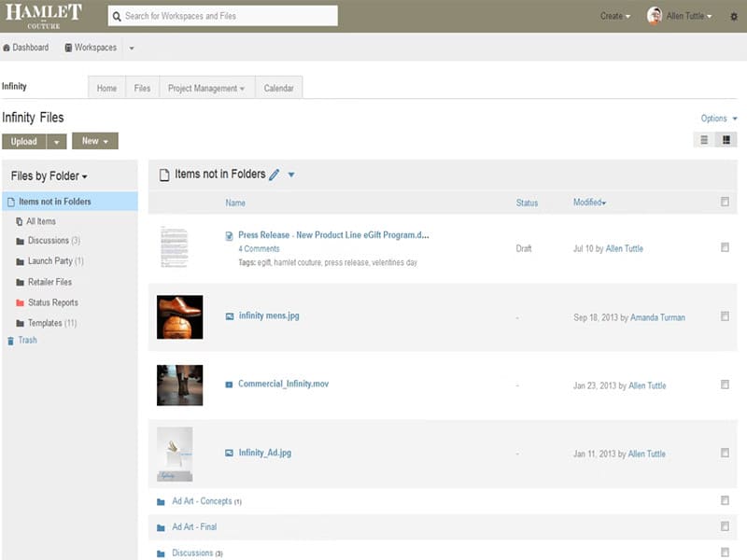Viewport: 747px width, 560px height.
Task: Switch to list view layout icon
Action: click(x=705, y=140)
